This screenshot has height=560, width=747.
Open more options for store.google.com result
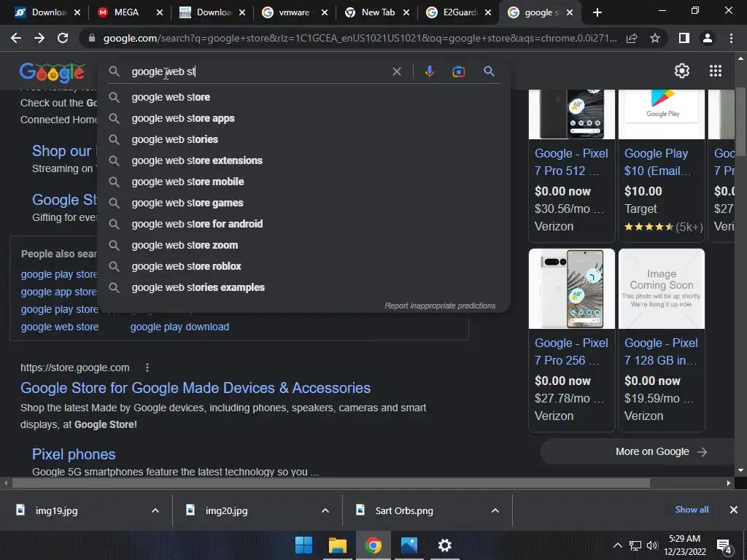click(147, 367)
